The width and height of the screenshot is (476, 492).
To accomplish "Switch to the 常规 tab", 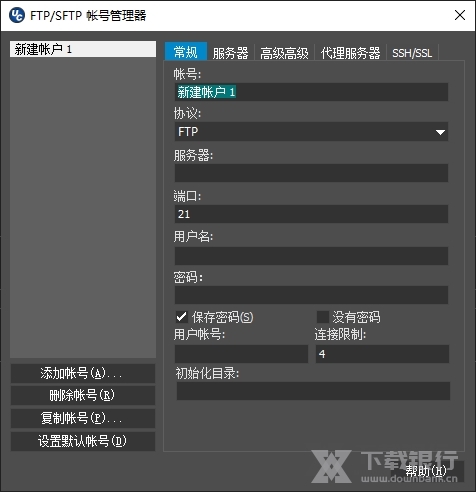I will click(x=186, y=52).
